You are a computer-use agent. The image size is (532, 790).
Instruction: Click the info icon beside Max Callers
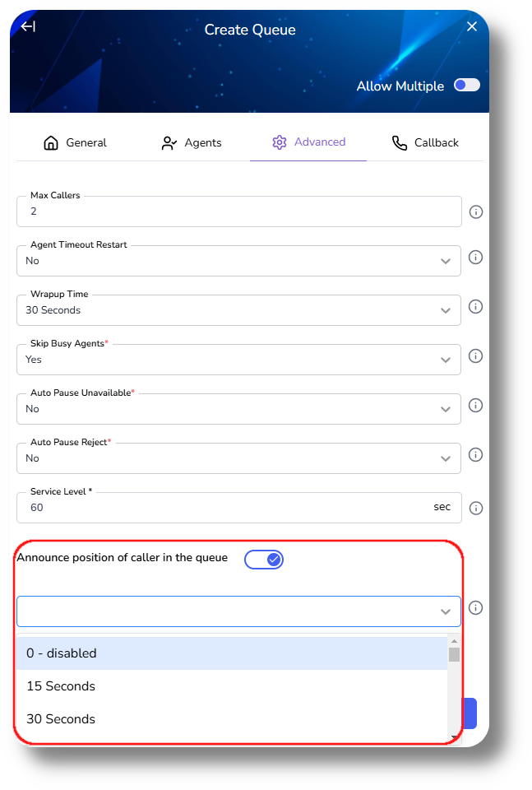click(x=475, y=211)
